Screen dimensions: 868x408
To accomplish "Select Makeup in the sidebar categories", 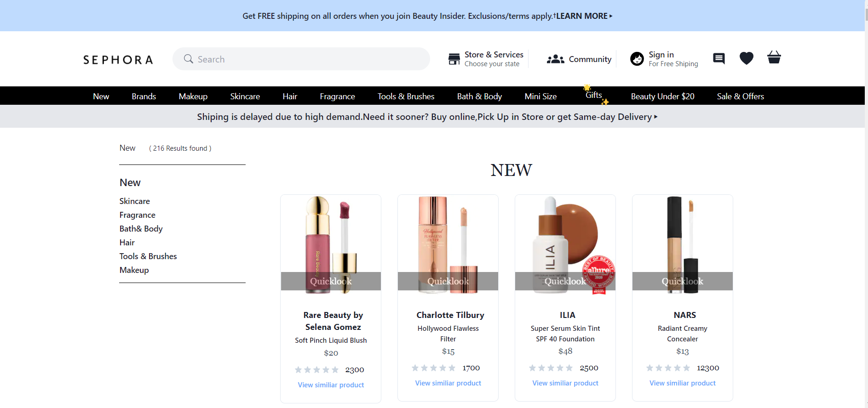I will click(x=134, y=270).
